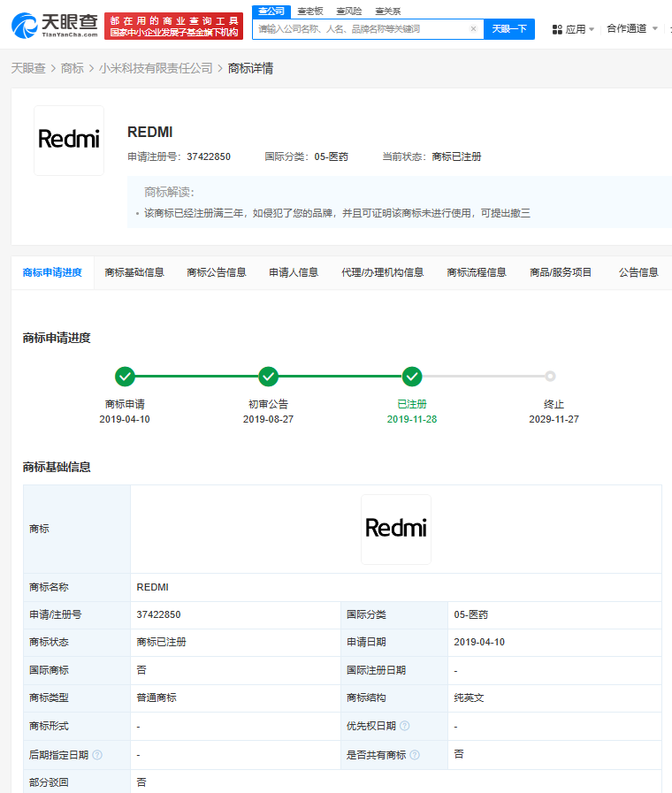Click the 商标基础信息 section heading

click(x=57, y=467)
